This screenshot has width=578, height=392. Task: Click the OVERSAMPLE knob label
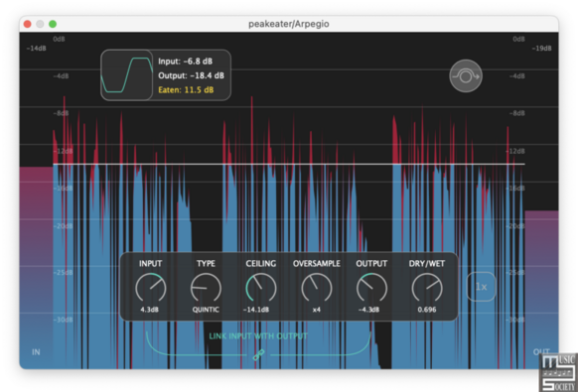(317, 263)
